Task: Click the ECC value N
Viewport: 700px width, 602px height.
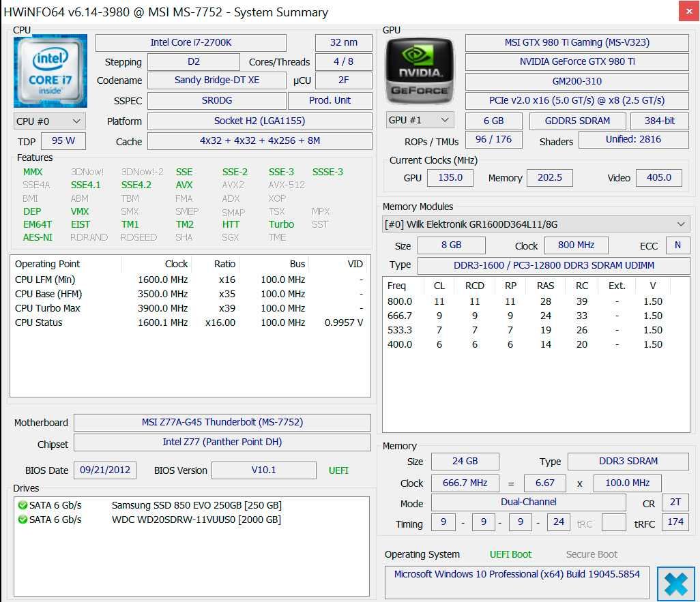Action: [677, 245]
